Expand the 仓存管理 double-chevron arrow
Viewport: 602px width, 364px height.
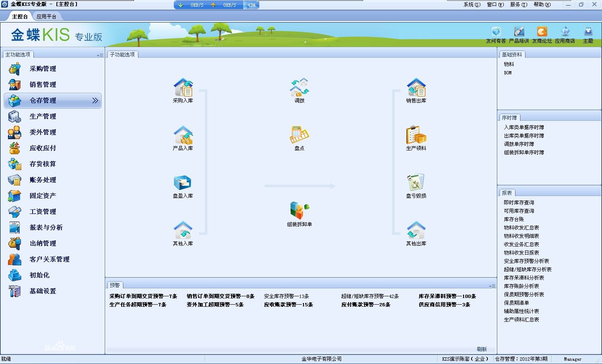(95, 100)
